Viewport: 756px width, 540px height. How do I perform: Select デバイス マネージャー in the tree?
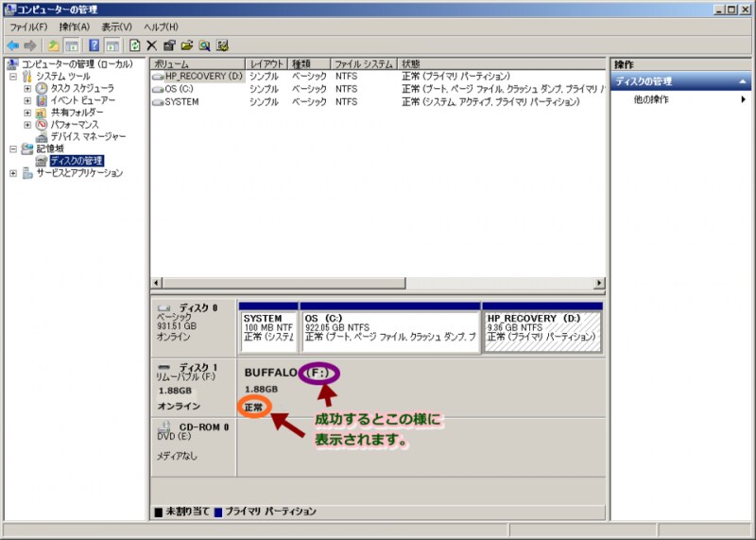(87, 136)
